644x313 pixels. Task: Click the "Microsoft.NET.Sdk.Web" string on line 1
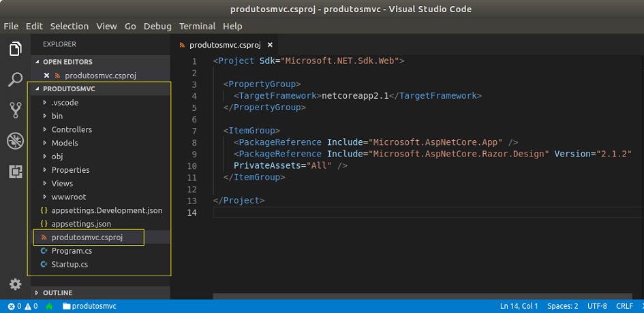(x=339, y=61)
